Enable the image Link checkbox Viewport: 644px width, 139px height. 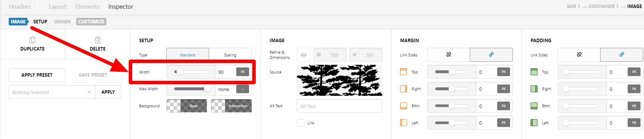click(301, 123)
